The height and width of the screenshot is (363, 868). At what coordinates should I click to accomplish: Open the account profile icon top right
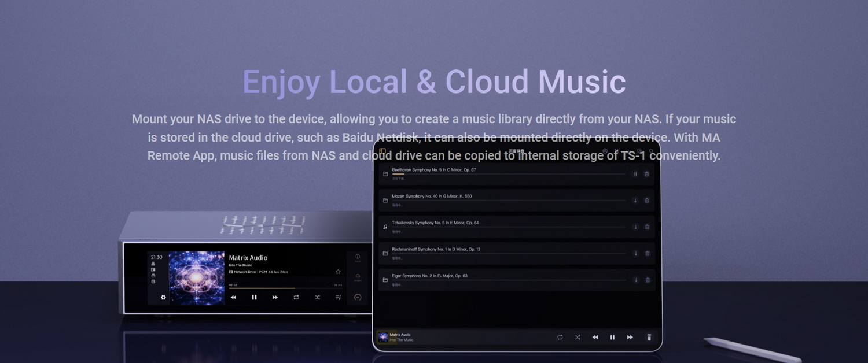[605, 151]
